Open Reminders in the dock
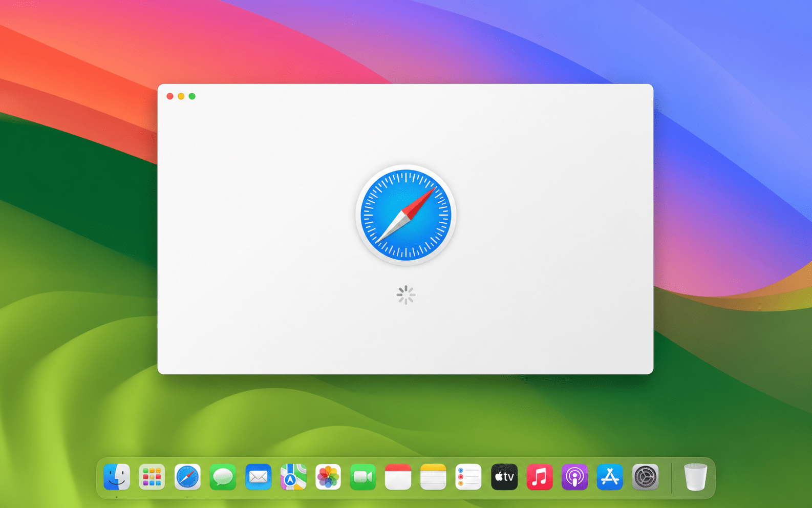The height and width of the screenshot is (508, 812). [468, 477]
